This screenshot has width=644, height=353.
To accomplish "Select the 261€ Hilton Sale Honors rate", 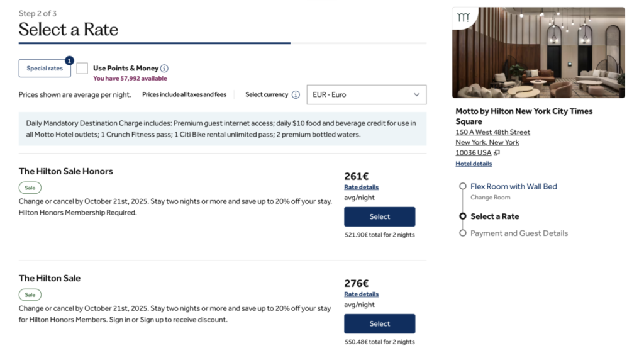I will pyautogui.click(x=379, y=216).
